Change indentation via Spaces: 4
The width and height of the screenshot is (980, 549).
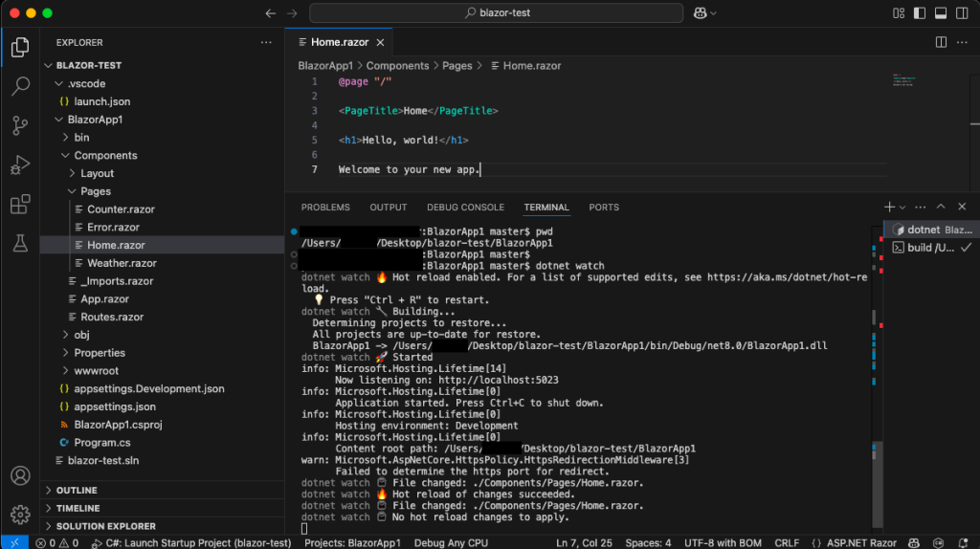tap(648, 542)
